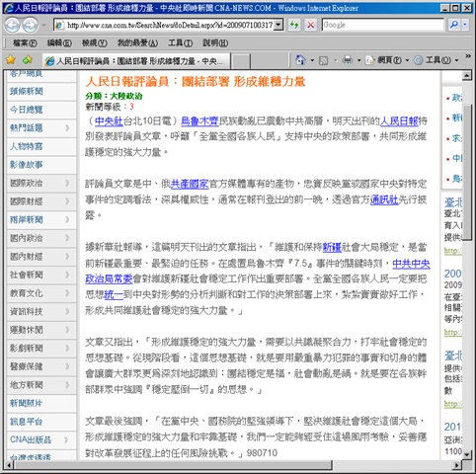Expand the search provider dropdown arrow
476x474 pixels.
465,25
